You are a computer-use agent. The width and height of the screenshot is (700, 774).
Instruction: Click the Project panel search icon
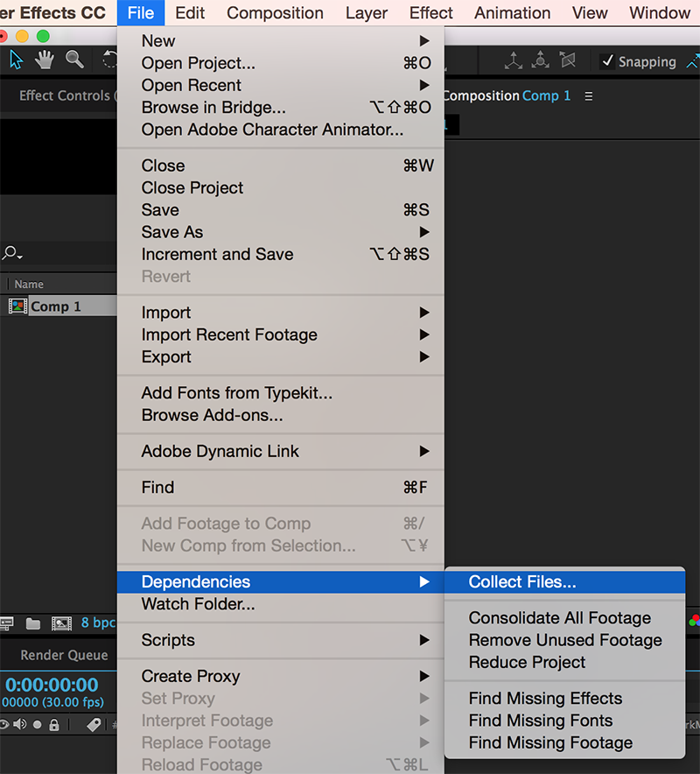12,253
